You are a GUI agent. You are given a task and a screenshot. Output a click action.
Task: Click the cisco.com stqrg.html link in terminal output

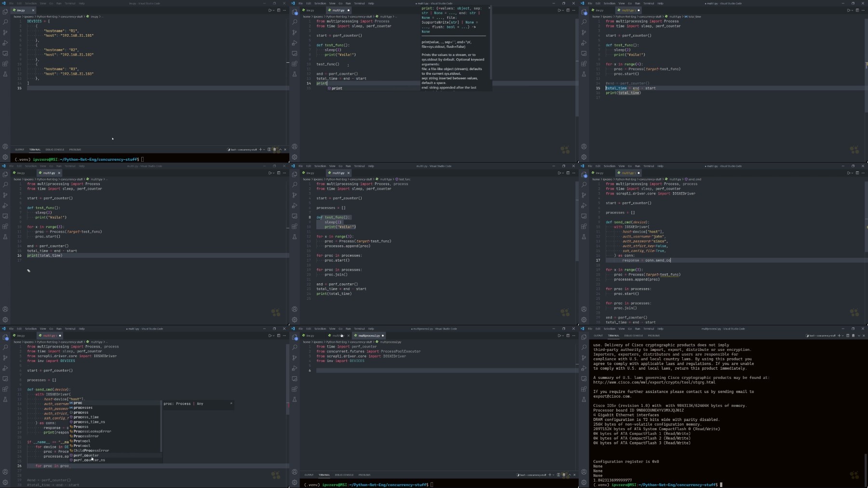pyautogui.click(x=654, y=382)
